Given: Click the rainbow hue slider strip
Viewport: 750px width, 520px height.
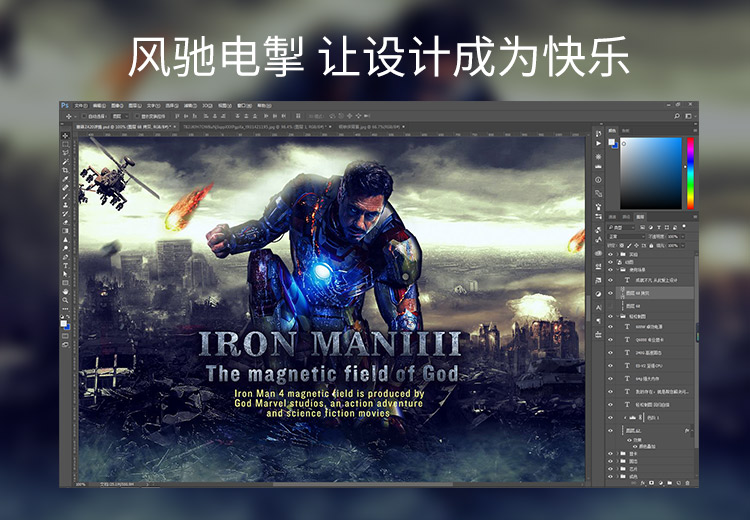Looking at the screenshot, I should (x=690, y=173).
